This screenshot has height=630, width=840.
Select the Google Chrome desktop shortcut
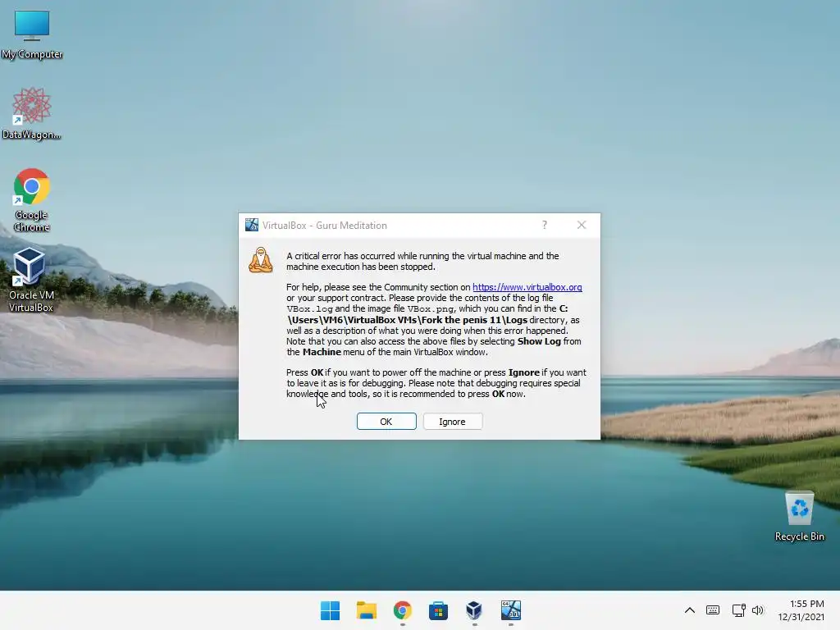pyautogui.click(x=32, y=200)
